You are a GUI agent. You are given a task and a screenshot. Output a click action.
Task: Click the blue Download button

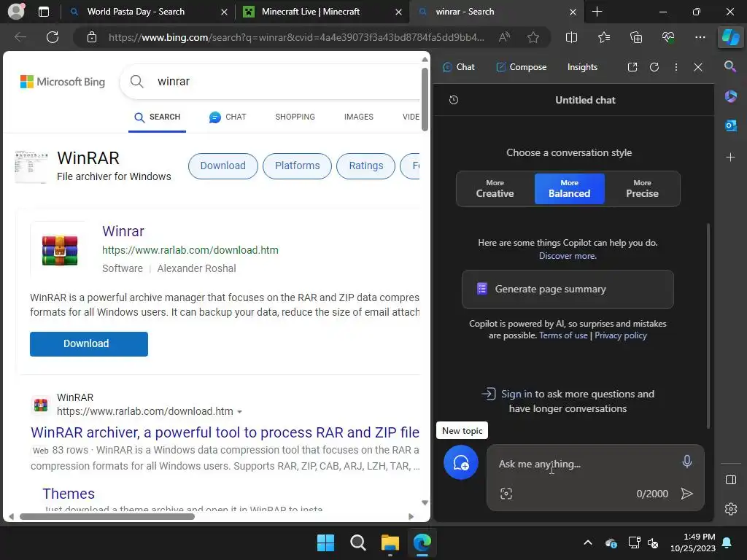click(x=88, y=344)
